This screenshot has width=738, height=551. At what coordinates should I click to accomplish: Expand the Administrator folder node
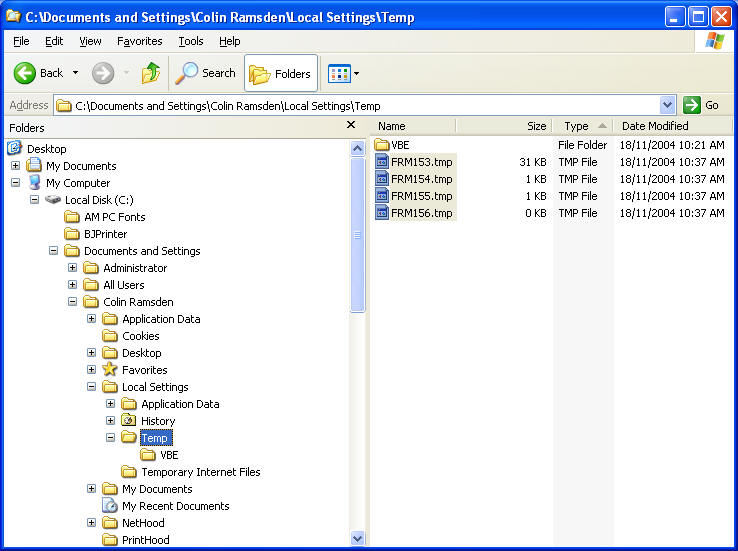[72, 267]
